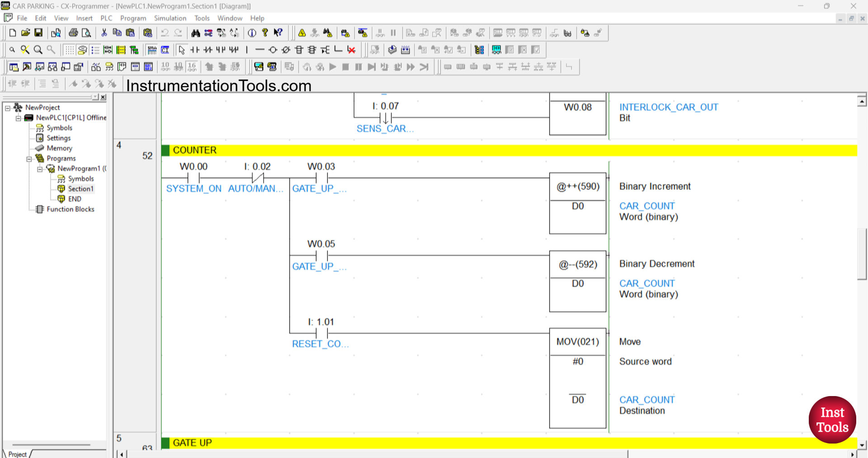Click the Cut scissors icon

[104, 33]
